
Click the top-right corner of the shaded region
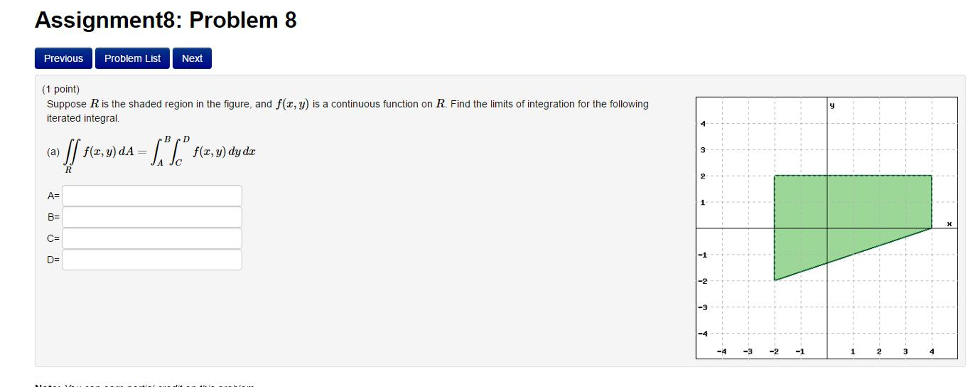click(x=932, y=176)
